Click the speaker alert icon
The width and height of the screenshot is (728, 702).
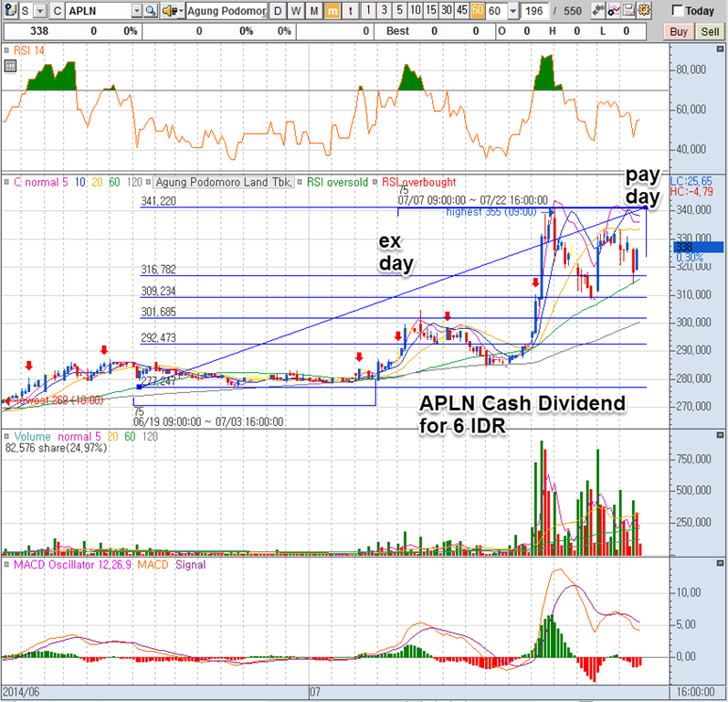(x=169, y=10)
